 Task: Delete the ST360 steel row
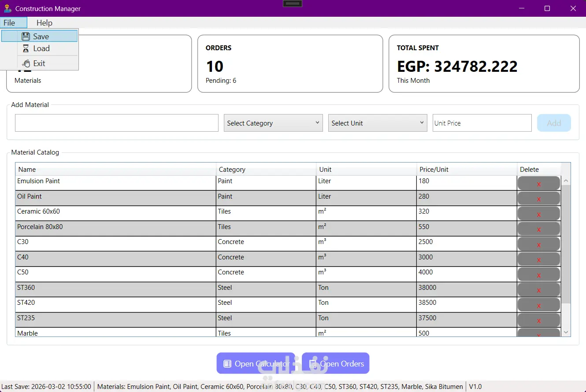[539, 290]
